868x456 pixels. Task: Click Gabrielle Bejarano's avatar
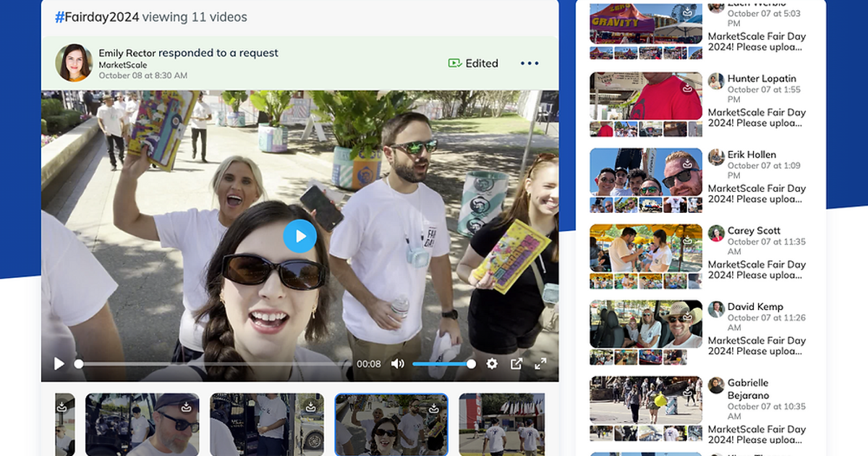716,385
